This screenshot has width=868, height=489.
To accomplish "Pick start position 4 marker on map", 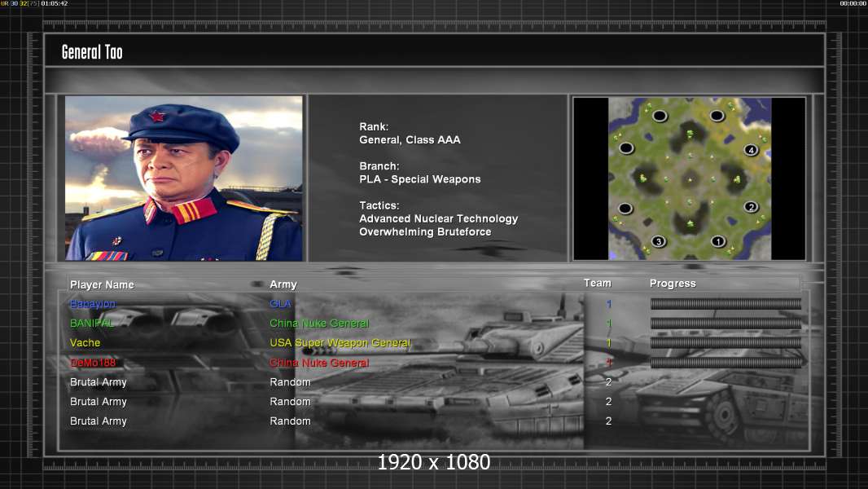I will pyautogui.click(x=751, y=150).
